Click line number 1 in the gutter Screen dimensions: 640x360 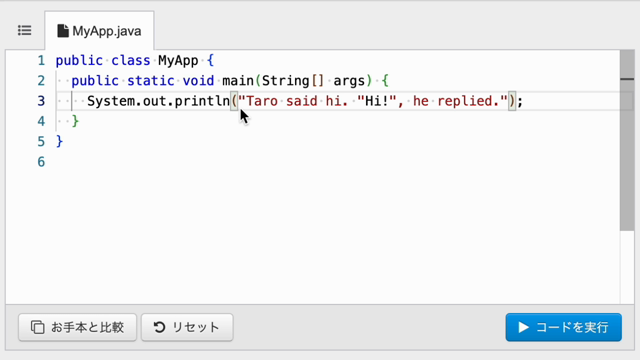pos(41,61)
